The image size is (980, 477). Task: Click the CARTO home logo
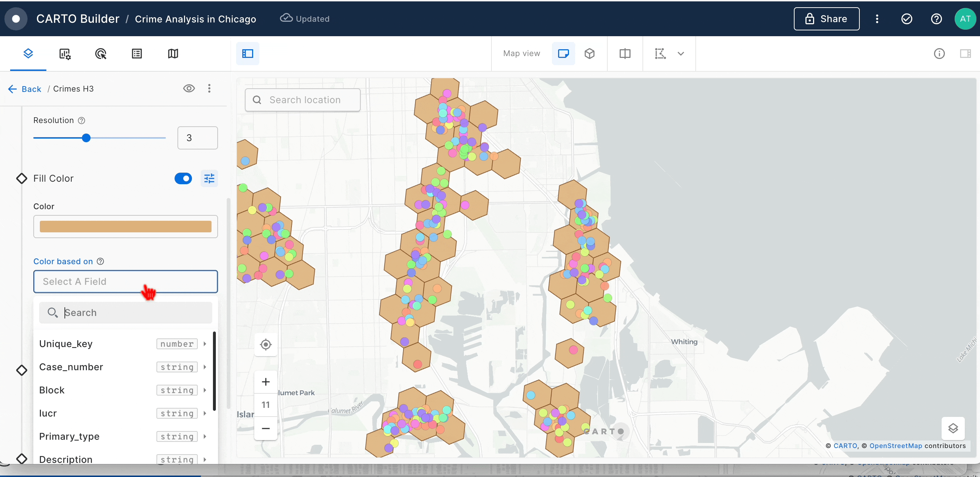[16, 18]
